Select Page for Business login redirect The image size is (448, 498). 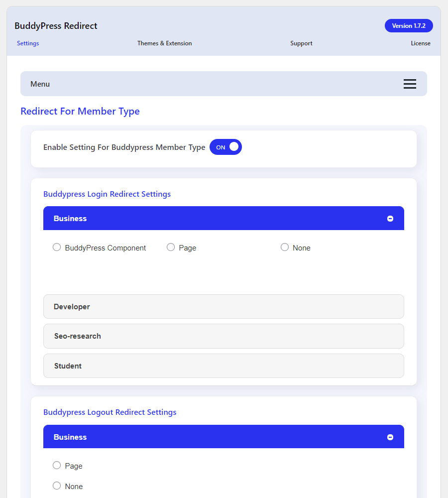click(171, 247)
